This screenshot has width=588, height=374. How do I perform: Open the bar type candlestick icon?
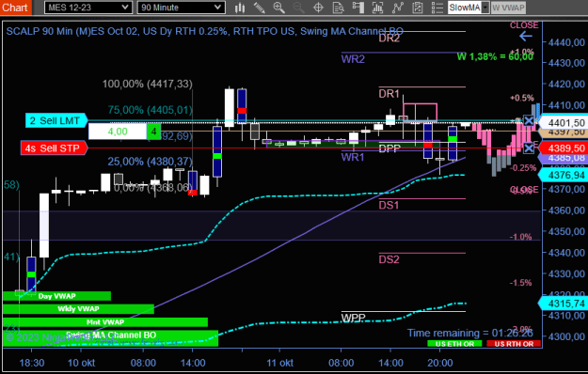(240, 8)
